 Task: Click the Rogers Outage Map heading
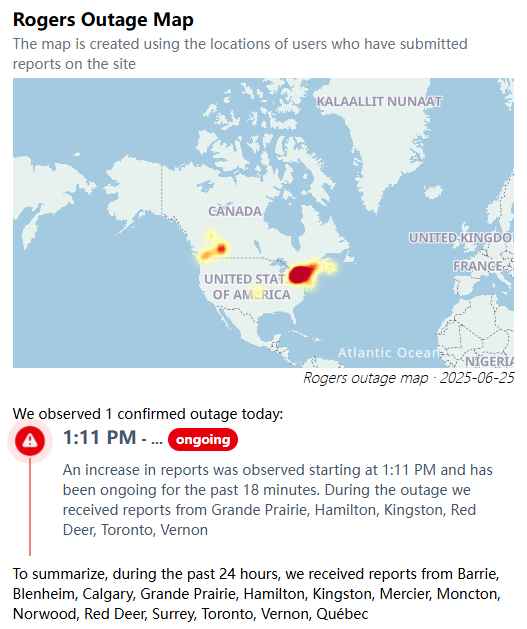pos(103,19)
